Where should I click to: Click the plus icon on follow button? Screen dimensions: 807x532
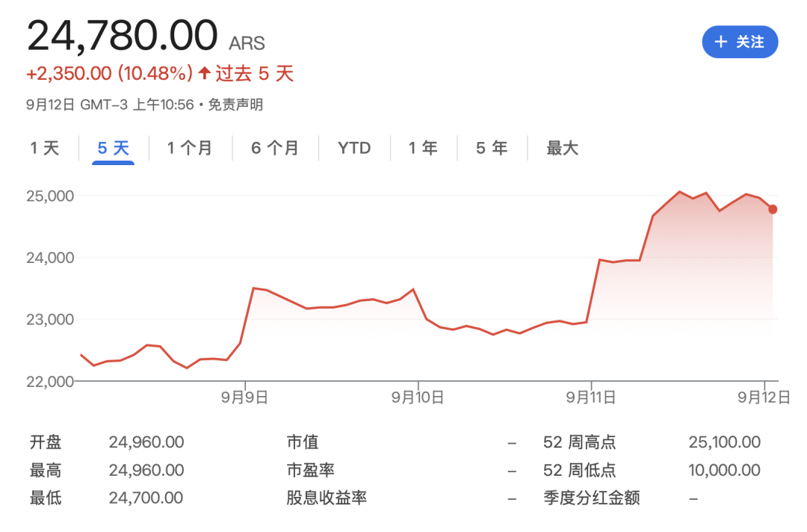coord(720,42)
